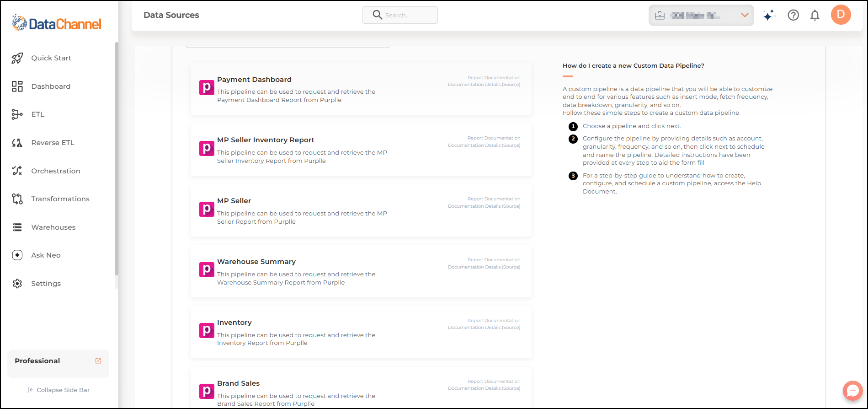Image resolution: width=868 pixels, height=409 pixels.
Task: Click the ETL pipeline icon
Action: click(x=17, y=114)
